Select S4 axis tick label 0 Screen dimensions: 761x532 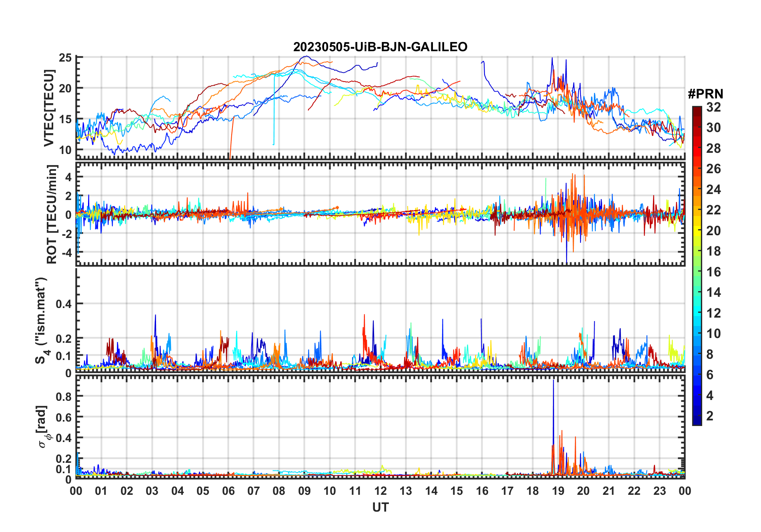pyautogui.click(x=68, y=373)
